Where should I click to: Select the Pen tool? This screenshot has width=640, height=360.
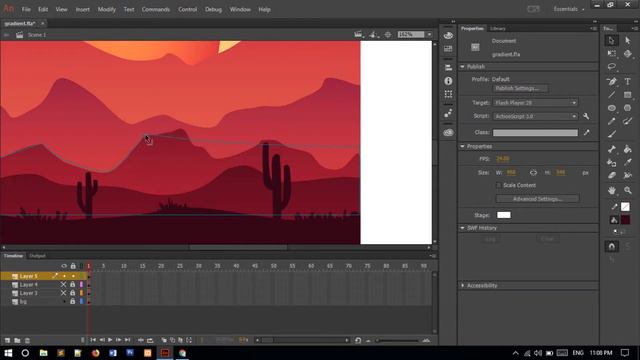(x=611, y=81)
